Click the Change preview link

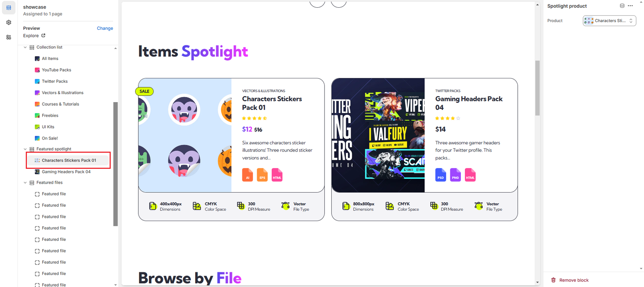pos(105,28)
